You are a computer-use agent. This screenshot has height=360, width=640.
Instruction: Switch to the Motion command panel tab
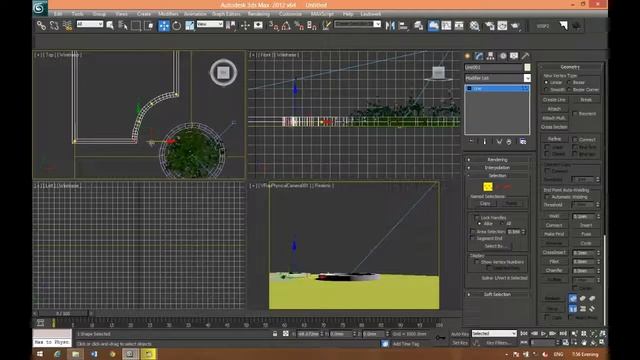502,56
